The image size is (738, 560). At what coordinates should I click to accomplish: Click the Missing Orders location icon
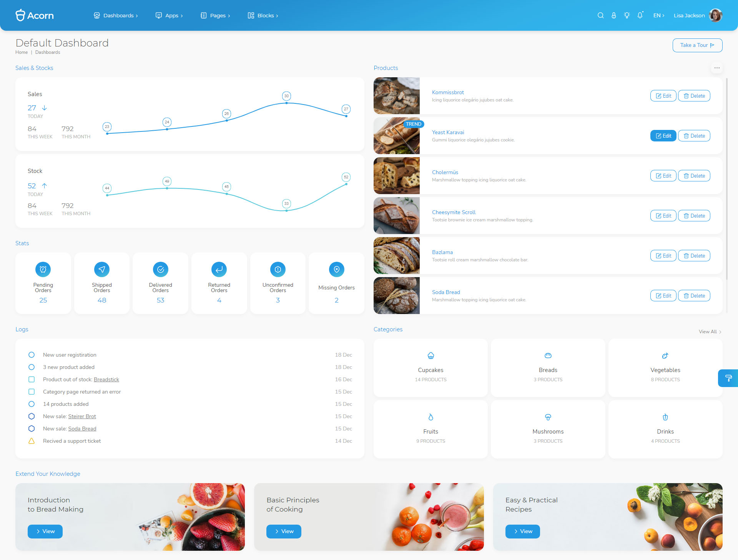(336, 269)
